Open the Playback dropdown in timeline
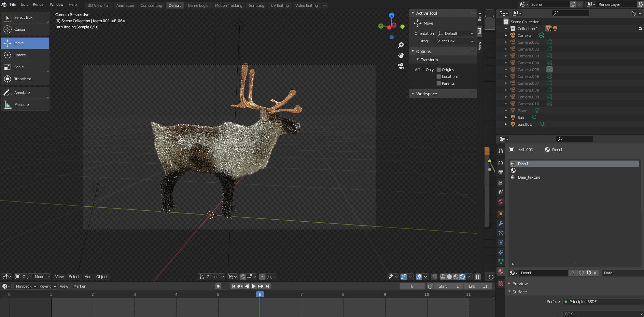This screenshot has height=317, width=644. click(x=26, y=286)
